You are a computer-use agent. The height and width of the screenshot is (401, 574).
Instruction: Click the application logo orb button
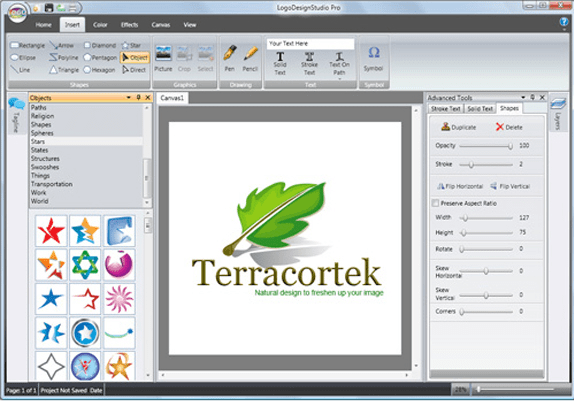[17, 14]
